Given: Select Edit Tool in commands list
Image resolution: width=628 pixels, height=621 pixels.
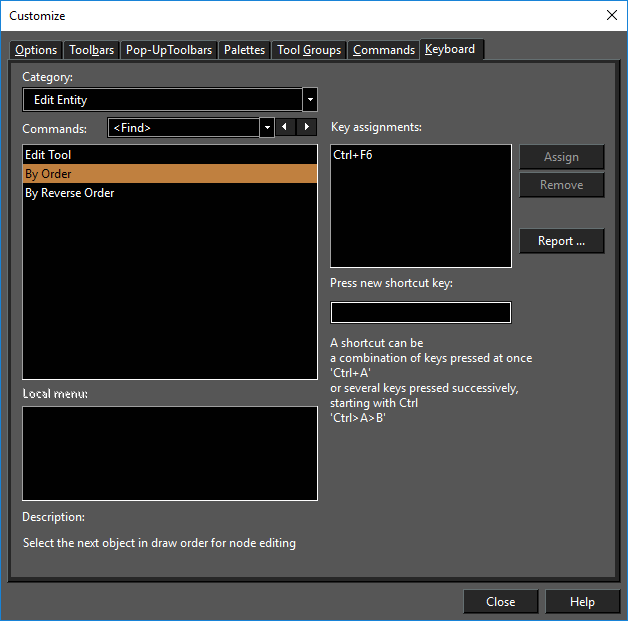Looking at the screenshot, I should click(x=48, y=155).
